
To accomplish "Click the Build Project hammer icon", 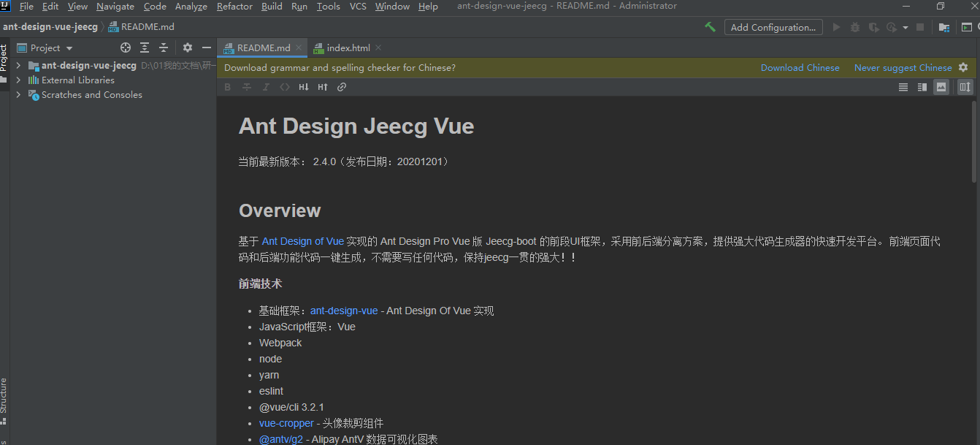I will [710, 27].
